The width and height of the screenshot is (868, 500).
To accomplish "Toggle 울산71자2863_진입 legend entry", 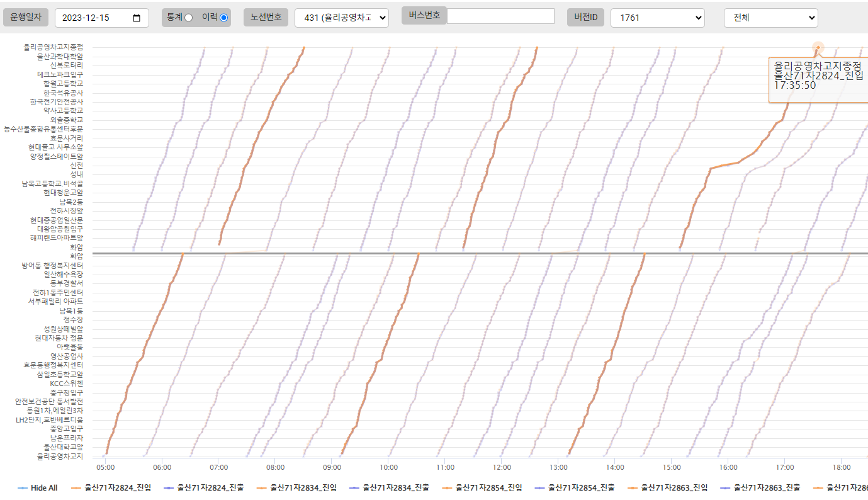I will [634, 488].
